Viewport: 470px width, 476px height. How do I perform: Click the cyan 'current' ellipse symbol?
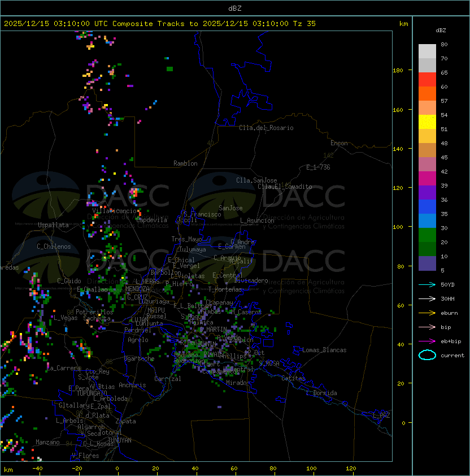(427, 355)
